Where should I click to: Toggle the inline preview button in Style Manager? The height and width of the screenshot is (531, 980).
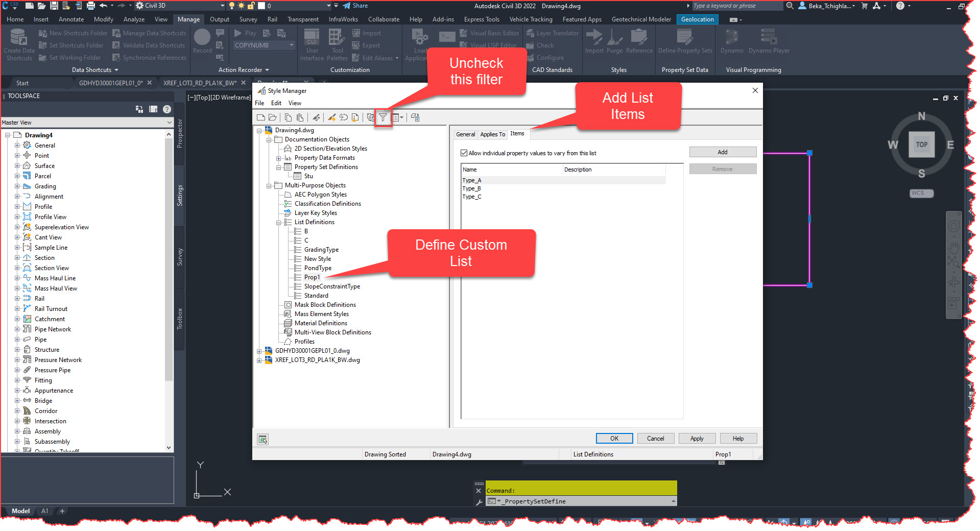[x=262, y=439]
